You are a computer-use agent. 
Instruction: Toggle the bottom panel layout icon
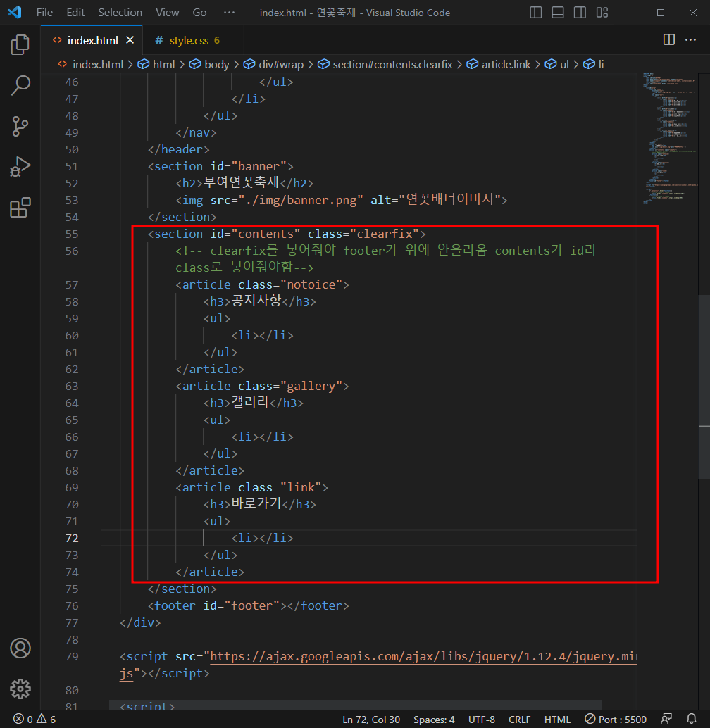point(558,13)
